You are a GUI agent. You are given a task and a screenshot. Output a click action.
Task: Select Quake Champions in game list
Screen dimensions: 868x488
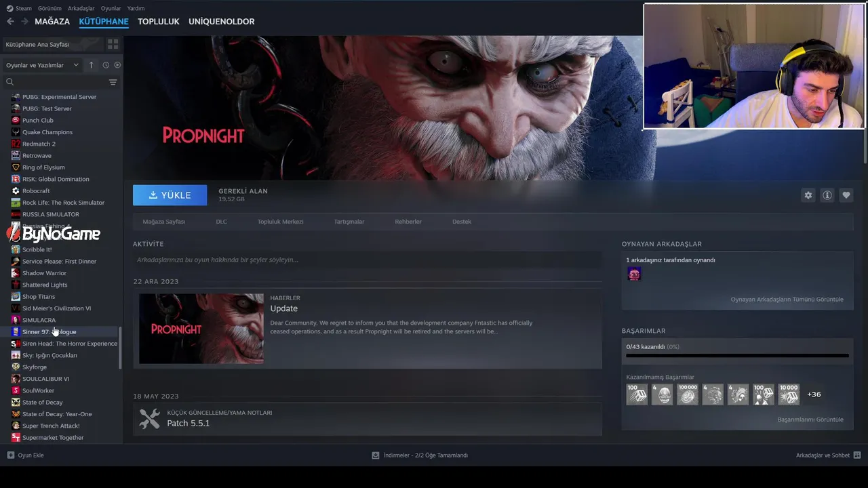click(47, 132)
